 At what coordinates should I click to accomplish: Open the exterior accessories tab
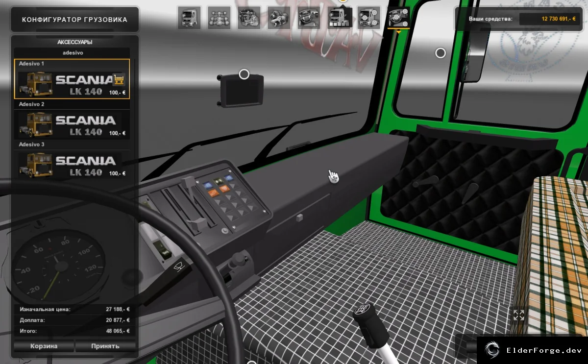click(369, 18)
